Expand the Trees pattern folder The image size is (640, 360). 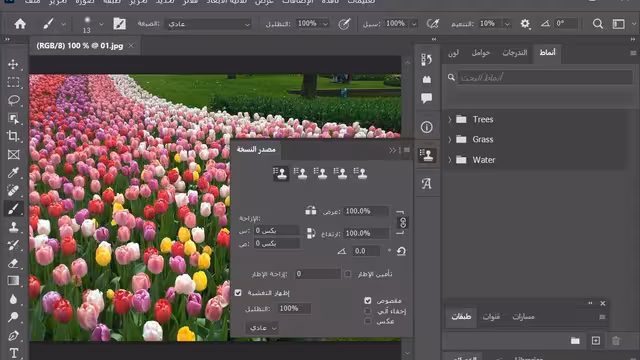tap(450, 119)
